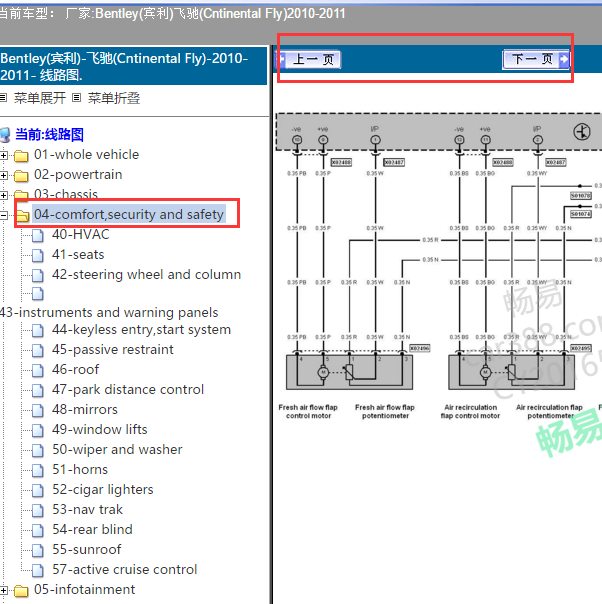Go to next page (下一页)
Image resolution: width=602 pixels, height=604 pixels.
coord(536,59)
